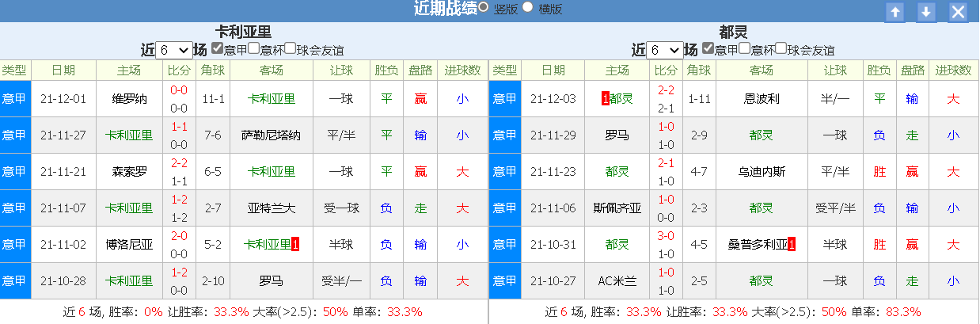The height and width of the screenshot is (324, 980).
Task: Click corner count 1-11
Action: tap(698, 99)
